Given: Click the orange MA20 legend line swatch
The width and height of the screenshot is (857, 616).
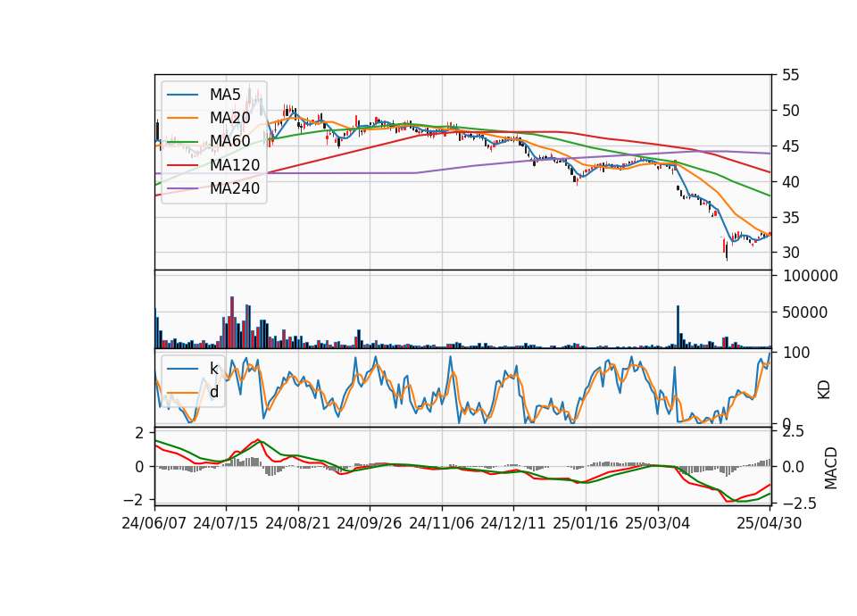Looking at the screenshot, I should click(x=182, y=118).
